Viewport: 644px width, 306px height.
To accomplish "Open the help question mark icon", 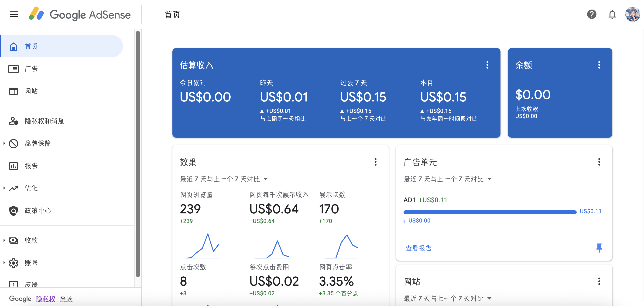I will pyautogui.click(x=592, y=14).
